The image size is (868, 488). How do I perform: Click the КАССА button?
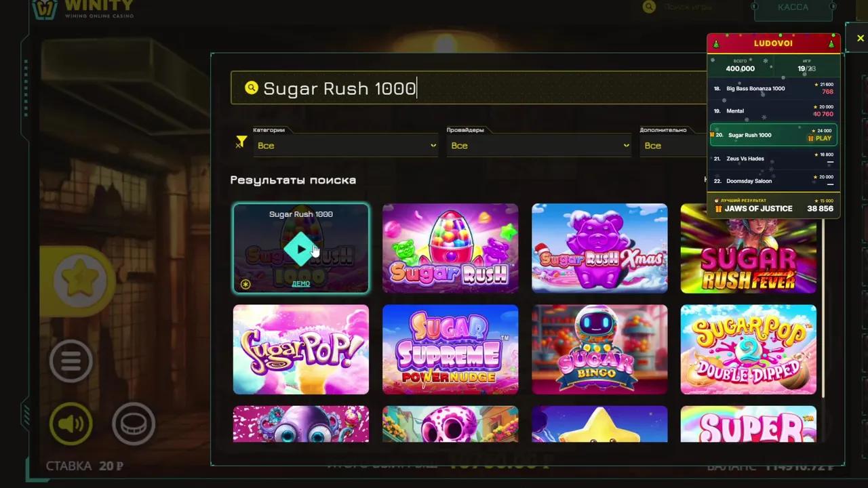click(793, 7)
